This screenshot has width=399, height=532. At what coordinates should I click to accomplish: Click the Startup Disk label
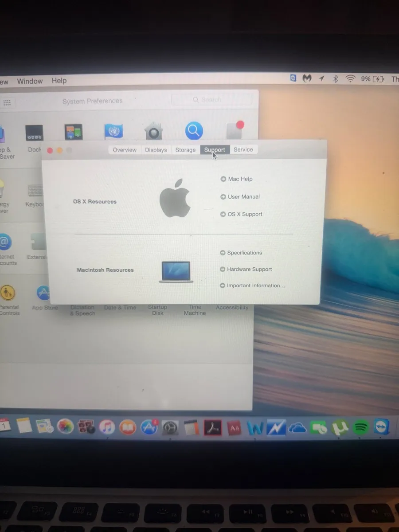click(157, 310)
